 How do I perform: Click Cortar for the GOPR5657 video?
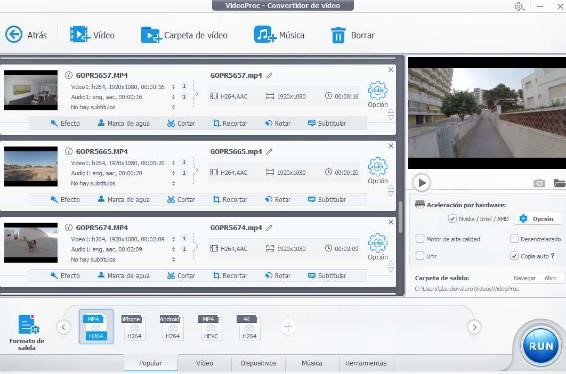point(181,123)
